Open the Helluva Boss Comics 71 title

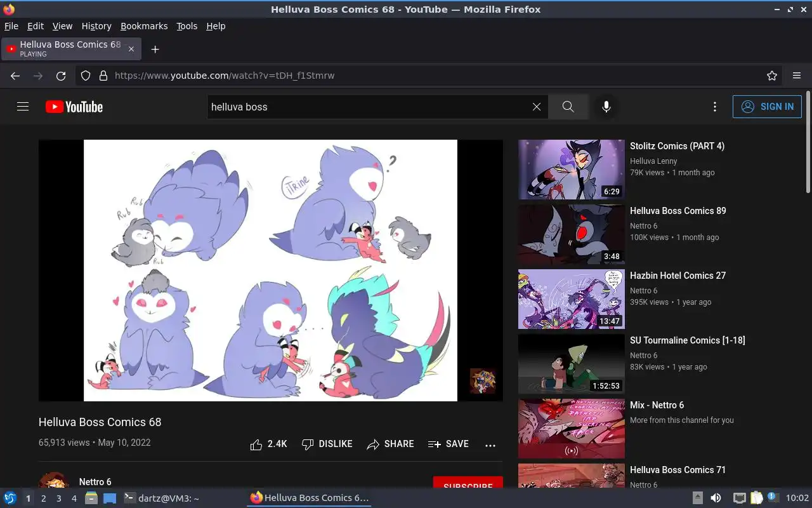coord(678,470)
